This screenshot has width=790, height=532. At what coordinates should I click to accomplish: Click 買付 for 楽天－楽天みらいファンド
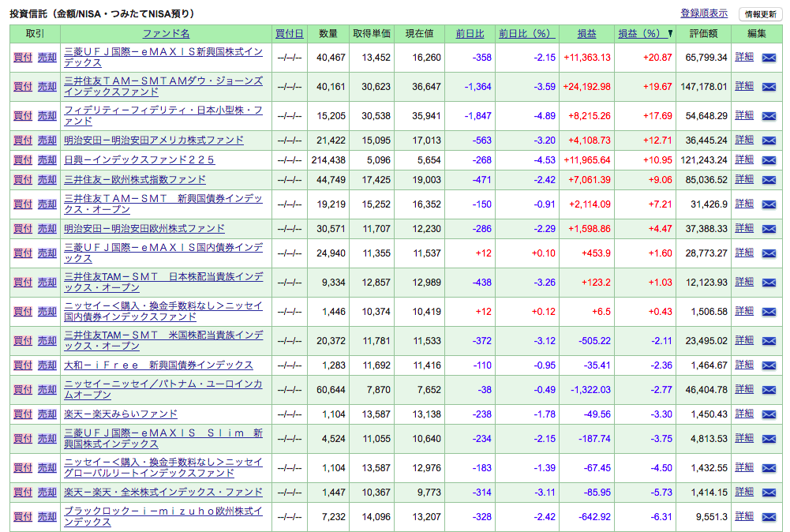(x=23, y=414)
